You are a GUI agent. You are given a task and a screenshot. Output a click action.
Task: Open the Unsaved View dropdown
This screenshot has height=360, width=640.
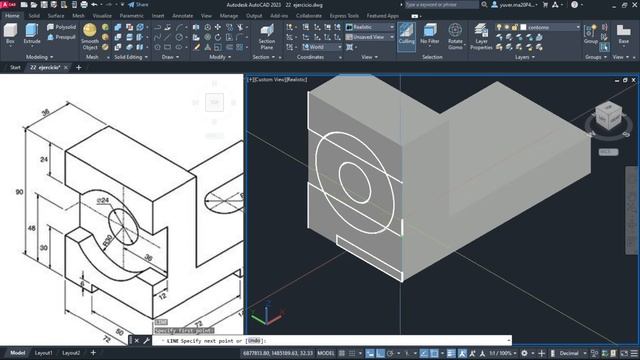370,37
